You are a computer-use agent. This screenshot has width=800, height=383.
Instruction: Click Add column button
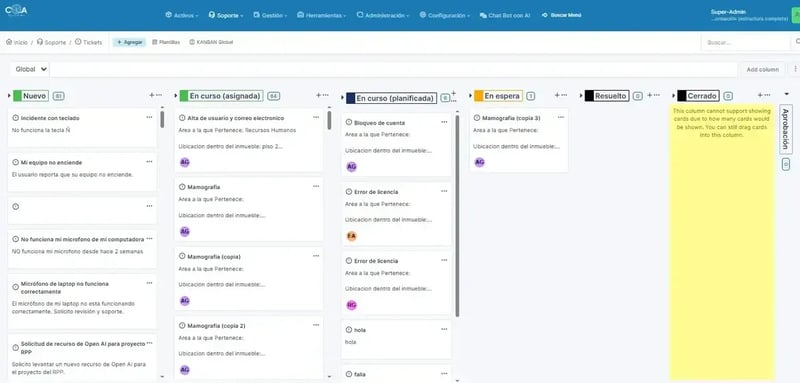(x=762, y=69)
